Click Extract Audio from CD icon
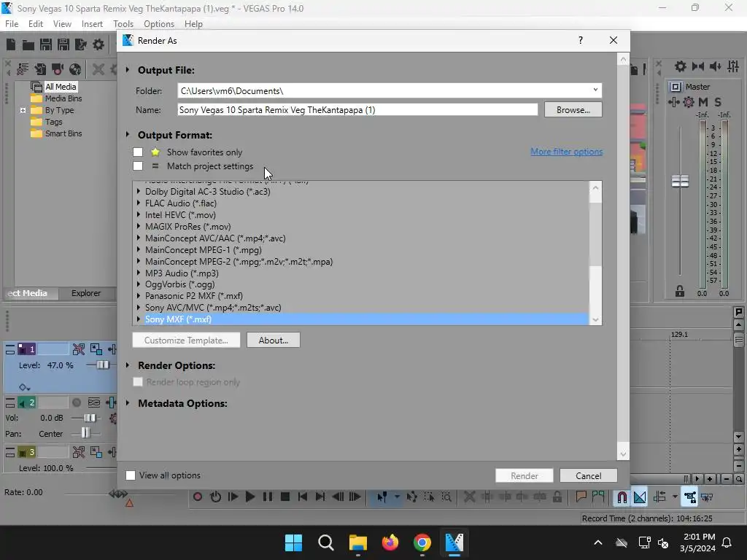The height and width of the screenshot is (560, 747). tap(75, 69)
